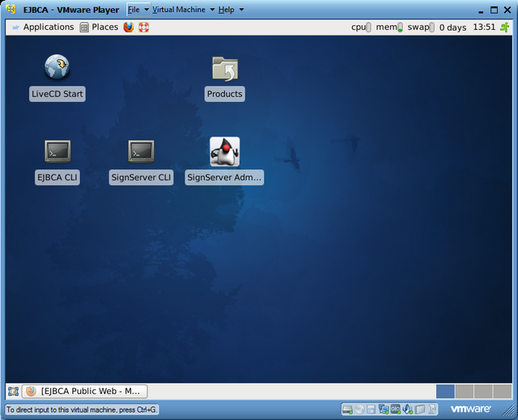Click the 0 days uptime indicator
The image size is (518, 420).
(452, 28)
